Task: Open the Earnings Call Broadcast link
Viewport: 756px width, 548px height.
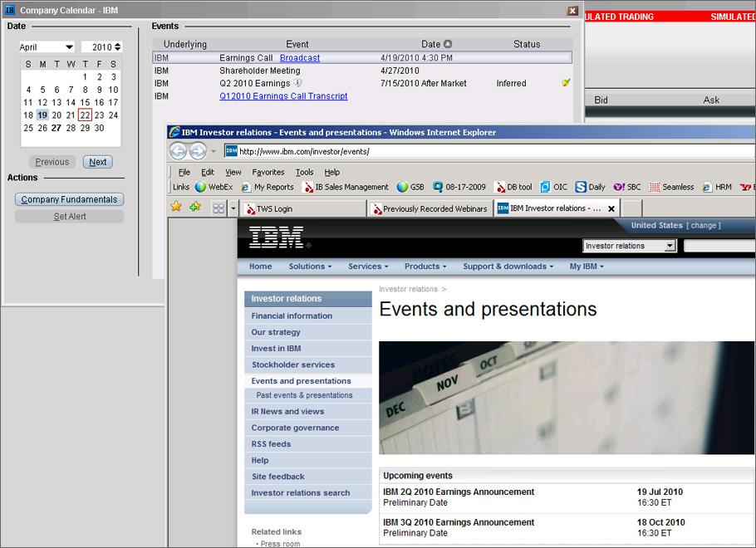Action: 299,58
